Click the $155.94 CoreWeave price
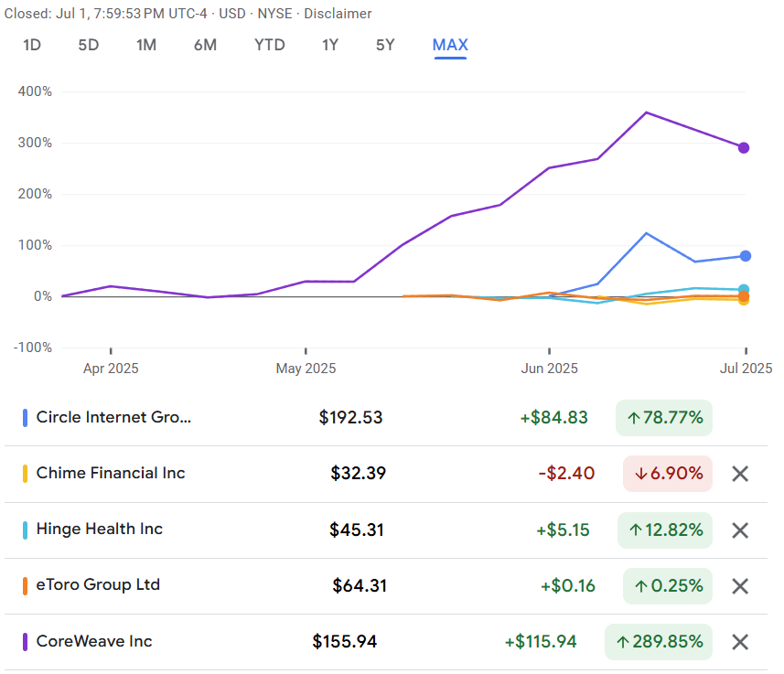 click(x=345, y=641)
